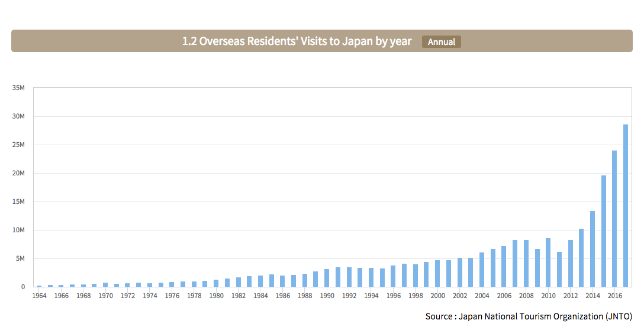Select the bar above the 1984 label
Screen dimensions: 644x336
260,281
